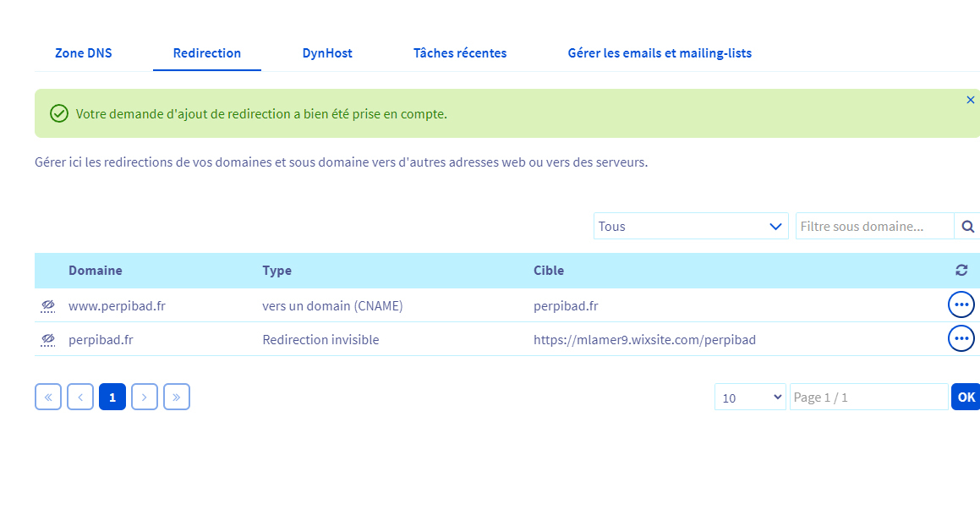The height and width of the screenshot is (521, 980).
Task: Go to previous page arrow
Action: click(x=80, y=398)
